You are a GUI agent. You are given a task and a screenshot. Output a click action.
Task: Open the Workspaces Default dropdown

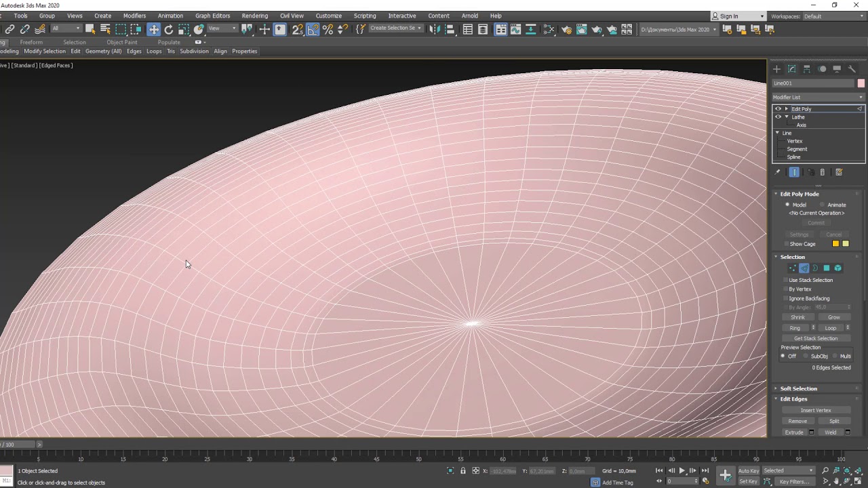pyautogui.click(x=833, y=16)
